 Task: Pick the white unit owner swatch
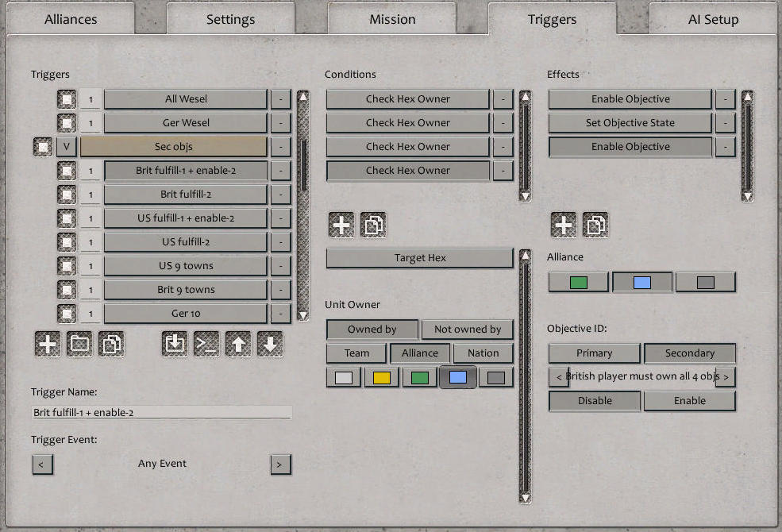(x=344, y=377)
